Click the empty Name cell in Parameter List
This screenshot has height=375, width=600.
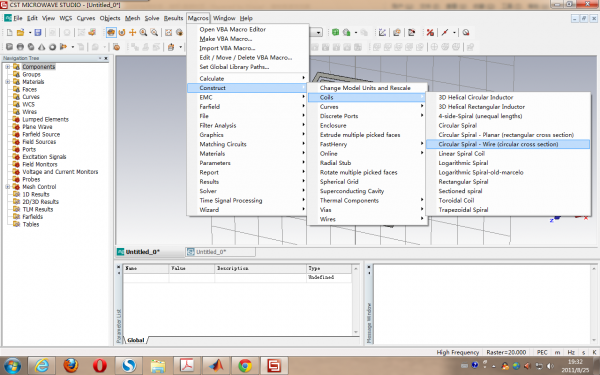(146, 277)
